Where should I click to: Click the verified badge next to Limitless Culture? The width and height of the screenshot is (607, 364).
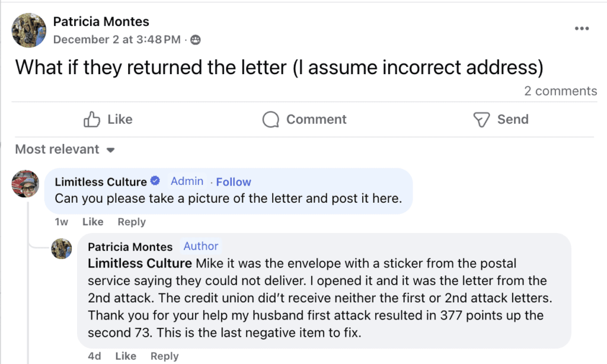[x=156, y=181]
